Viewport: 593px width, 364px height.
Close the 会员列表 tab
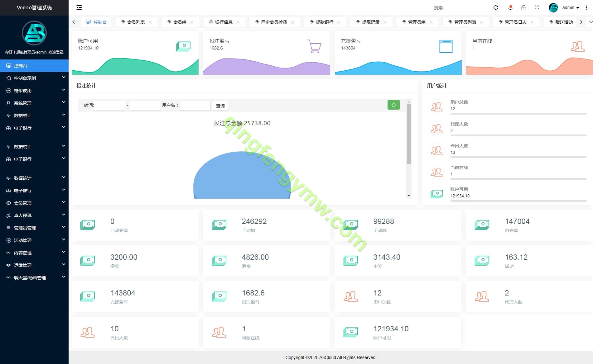pyautogui.click(x=150, y=22)
